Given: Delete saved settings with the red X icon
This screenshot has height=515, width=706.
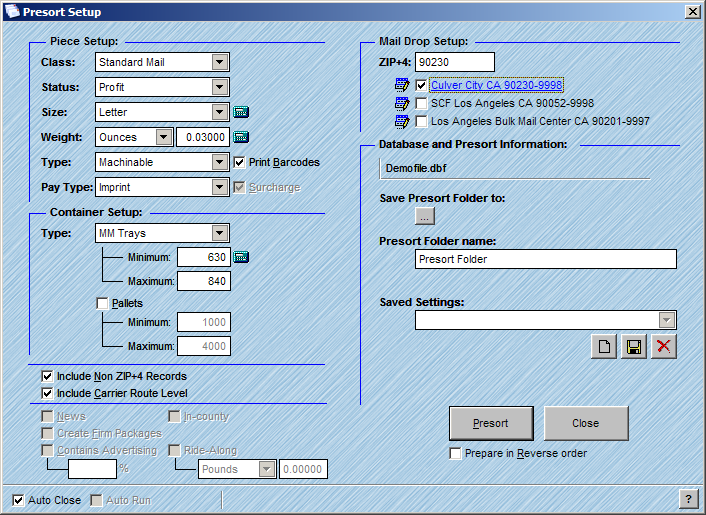Looking at the screenshot, I should pyautogui.click(x=662, y=347).
